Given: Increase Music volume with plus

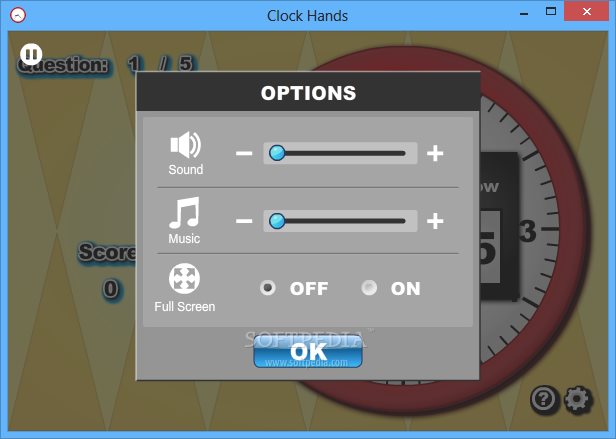Looking at the screenshot, I should [x=435, y=221].
